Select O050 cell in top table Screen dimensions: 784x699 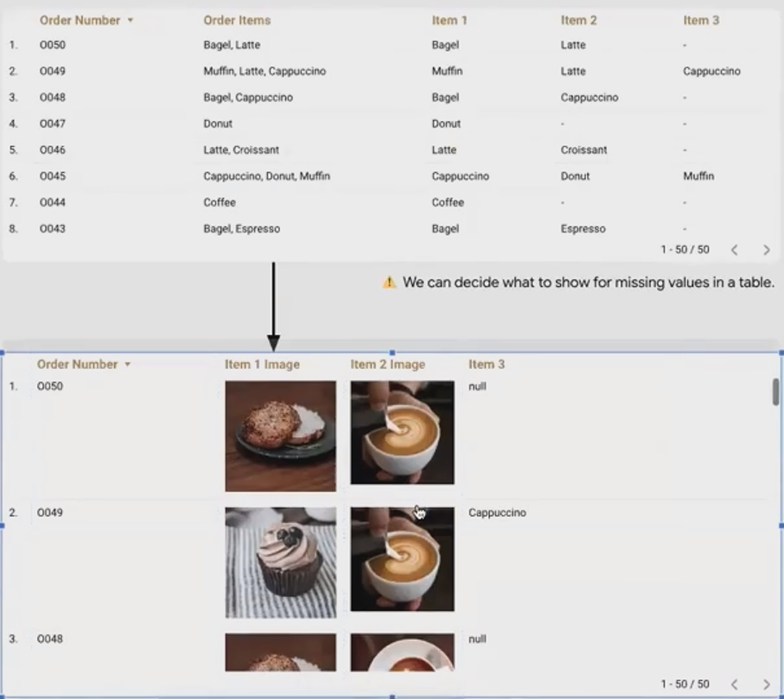[53, 45]
